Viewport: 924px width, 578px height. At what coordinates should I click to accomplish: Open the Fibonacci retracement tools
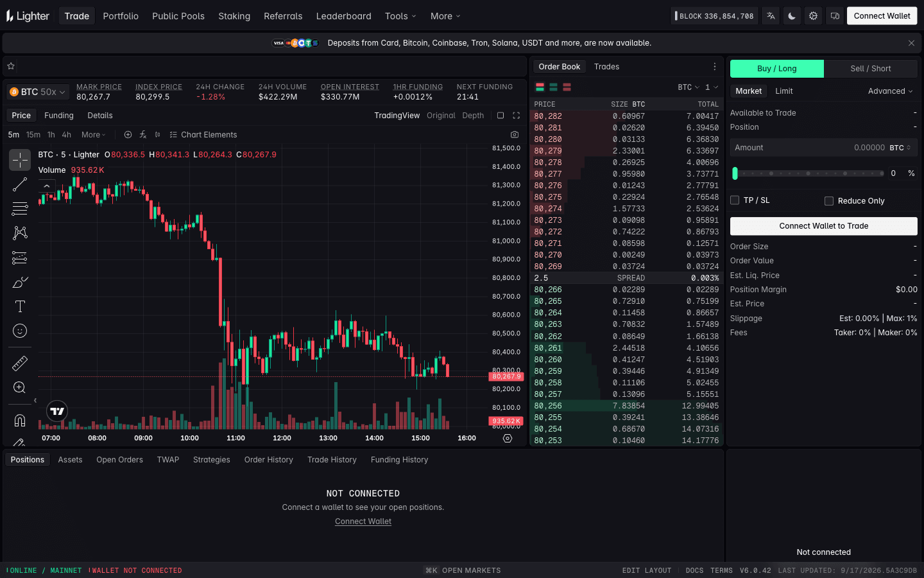coord(20,209)
